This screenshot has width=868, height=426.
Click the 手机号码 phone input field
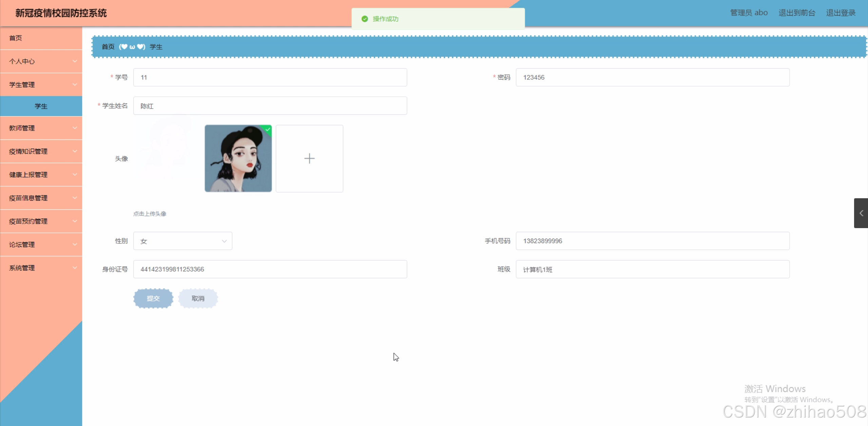click(x=652, y=241)
